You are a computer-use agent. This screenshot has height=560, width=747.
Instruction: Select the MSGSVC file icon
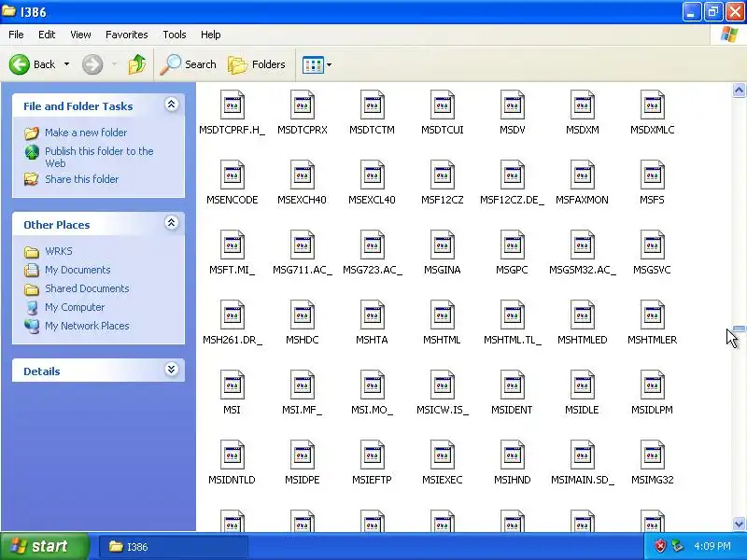652,245
